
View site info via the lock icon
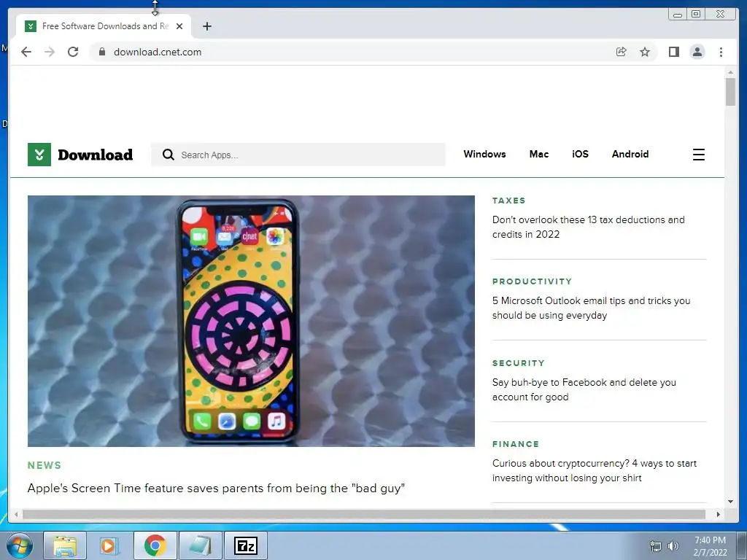pos(101,52)
